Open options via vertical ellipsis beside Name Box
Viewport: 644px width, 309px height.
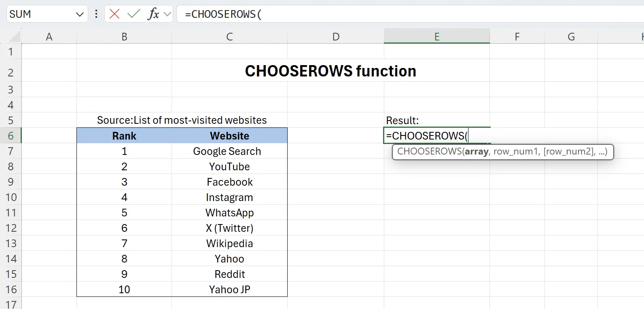click(x=96, y=14)
